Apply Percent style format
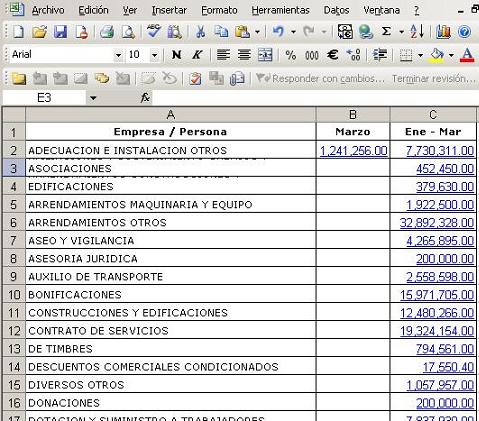 tap(291, 55)
